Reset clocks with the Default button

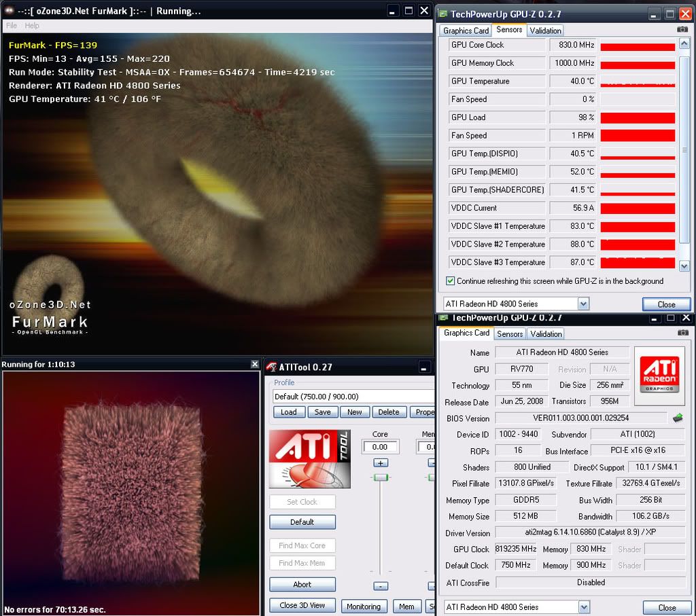(302, 522)
